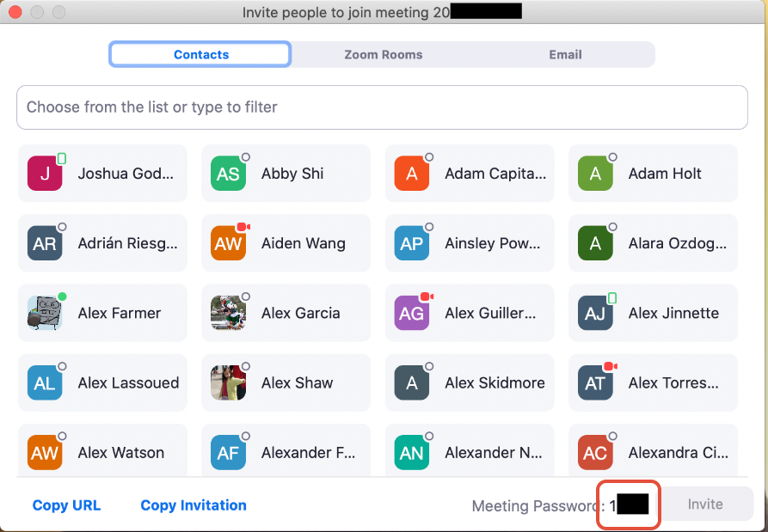Select the name Aiden Wang
The height and width of the screenshot is (532, 768).
304,243
